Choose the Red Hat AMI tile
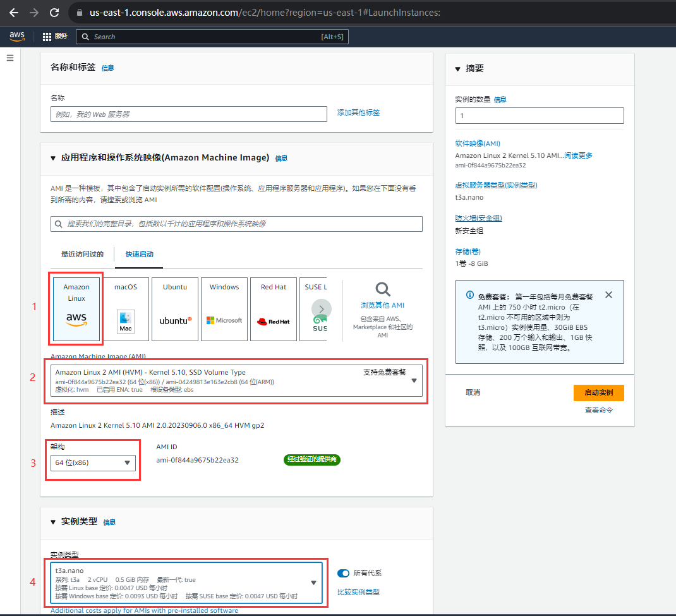Viewport: 676px width, 616px height. pos(274,309)
